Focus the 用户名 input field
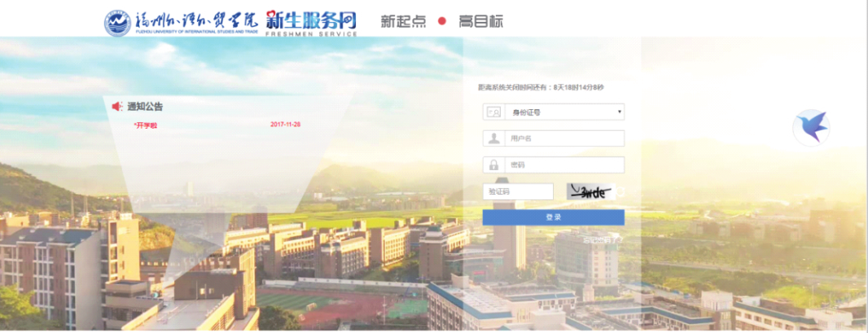This screenshot has height=333, width=868. click(x=564, y=138)
